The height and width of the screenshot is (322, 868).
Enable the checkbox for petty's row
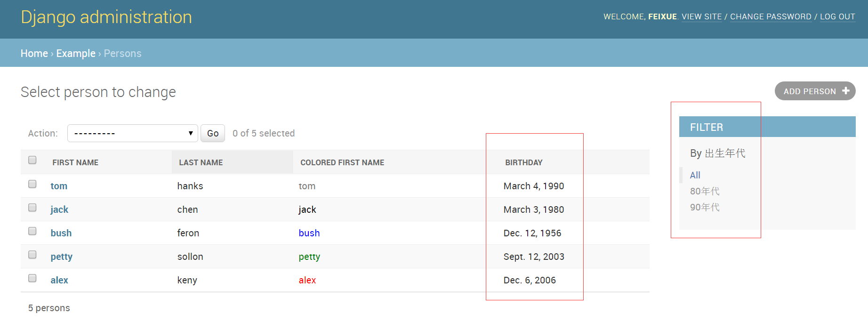(32, 255)
